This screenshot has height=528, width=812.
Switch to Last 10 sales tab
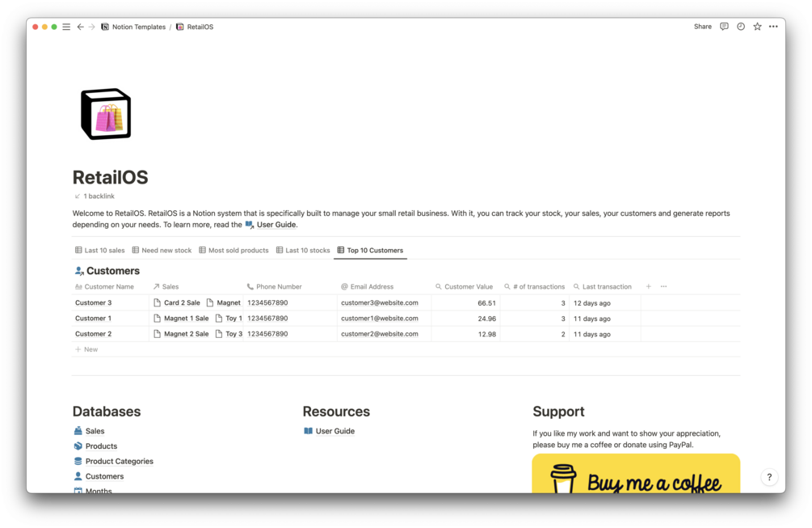pos(100,251)
